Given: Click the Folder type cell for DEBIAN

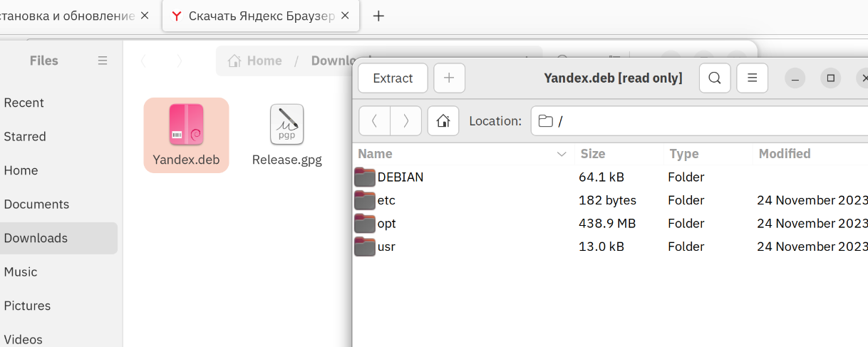Looking at the screenshot, I should (x=686, y=177).
